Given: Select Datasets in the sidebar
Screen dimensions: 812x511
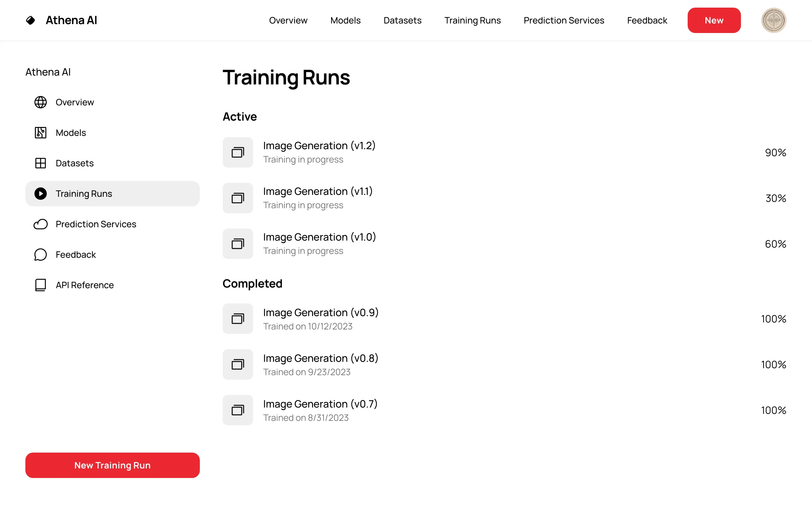Looking at the screenshot, I should (x=112, y=163).
